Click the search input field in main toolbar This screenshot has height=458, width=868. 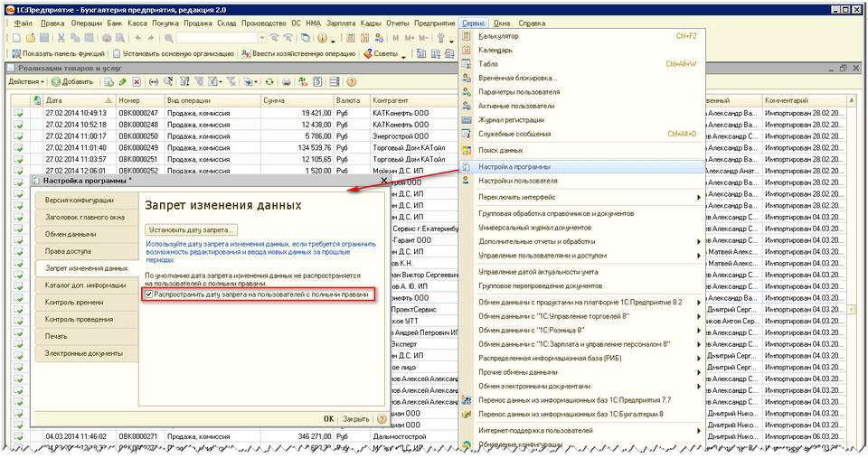point(215,38)
